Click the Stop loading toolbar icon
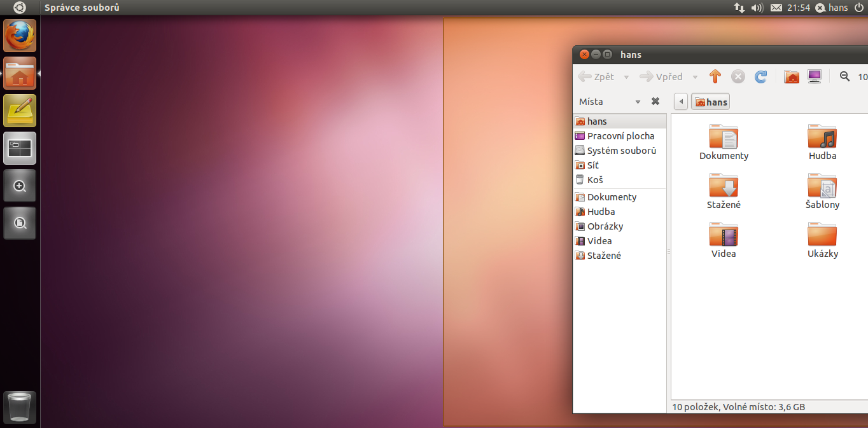This screenshot has width=868, height=428. click(738, 76)
